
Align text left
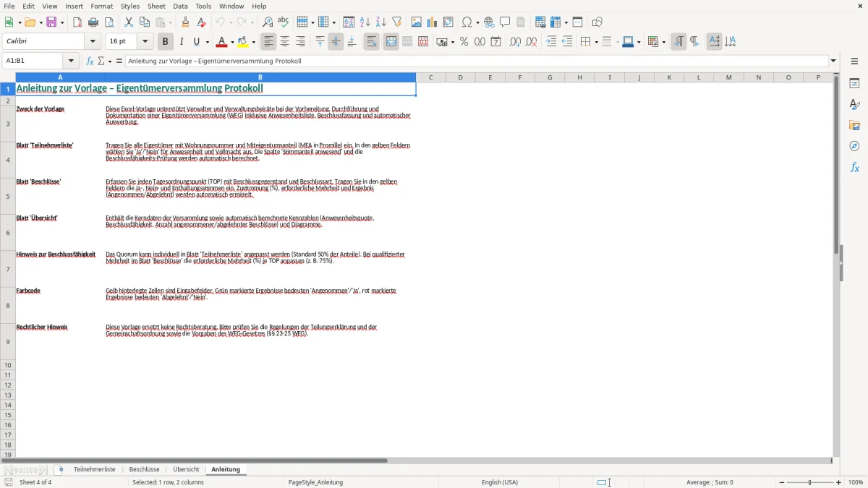pos(268,42)
